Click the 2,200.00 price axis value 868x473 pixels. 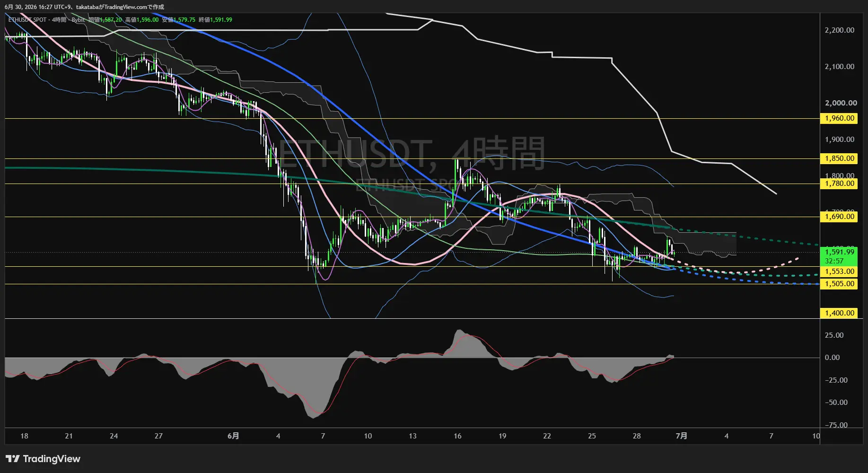pyautogui.click(x=839, y=30)
